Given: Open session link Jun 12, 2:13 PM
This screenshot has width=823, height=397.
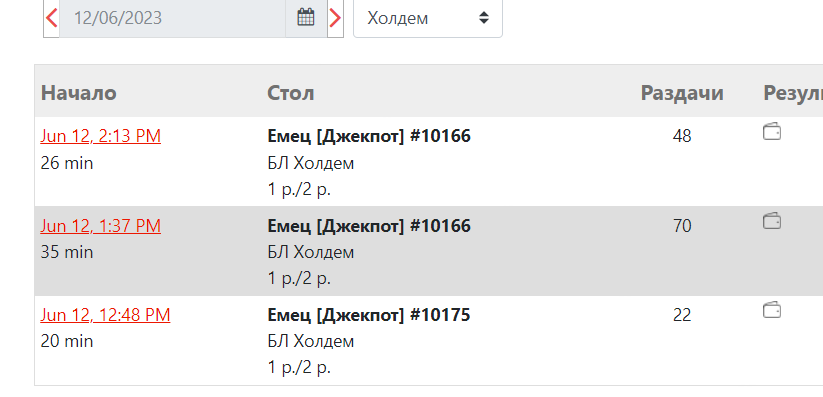Looking at the screenshot, I should pyautogui.click(x=101, y=136).
